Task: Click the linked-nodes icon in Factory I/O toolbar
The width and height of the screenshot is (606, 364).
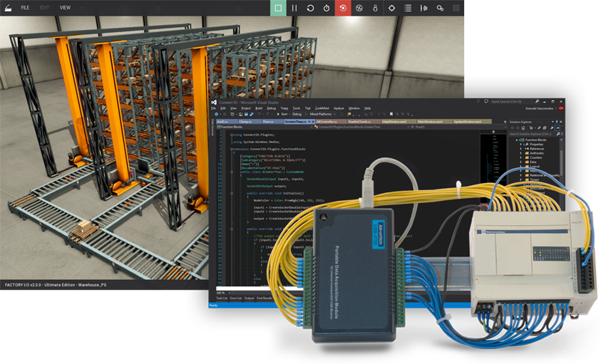Action: [440, 8]
